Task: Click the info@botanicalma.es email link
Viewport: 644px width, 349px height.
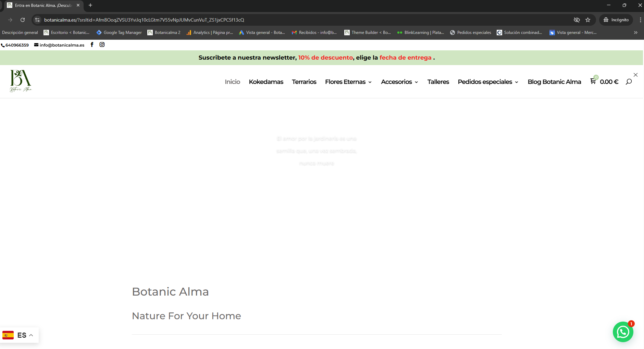Action: (62, 45)
